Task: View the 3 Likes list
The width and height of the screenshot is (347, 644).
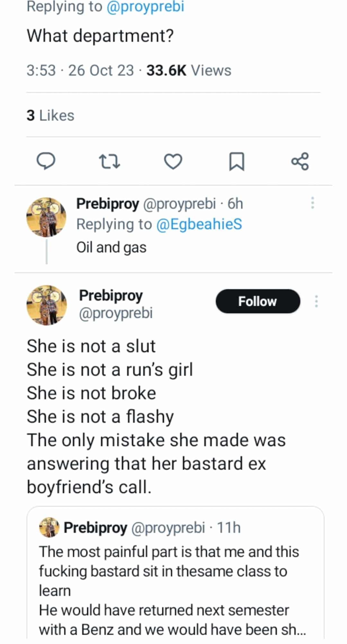Action: pyautogui.click(x=50, y=115)
